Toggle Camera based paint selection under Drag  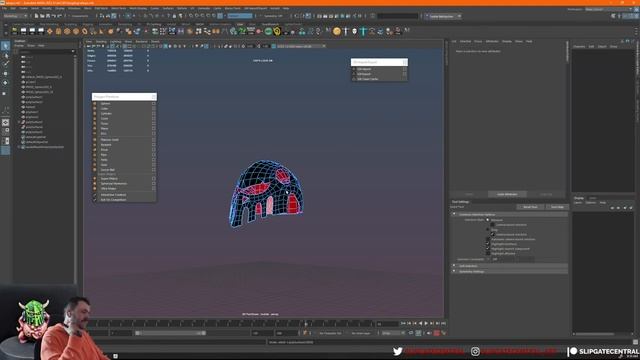click(x=493, y=235)
